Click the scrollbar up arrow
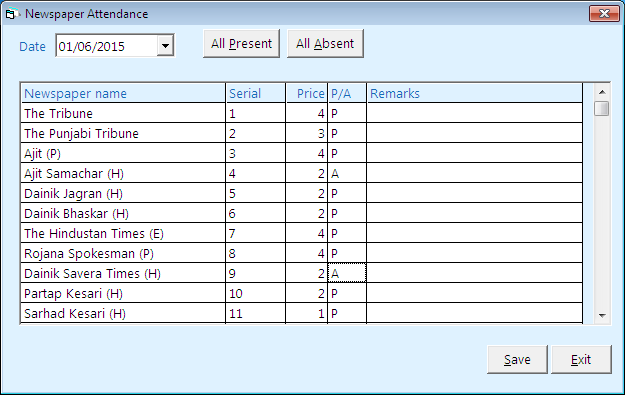Image resolution: width=625 pixels, height=395 pixels. [x=602, y=92]
